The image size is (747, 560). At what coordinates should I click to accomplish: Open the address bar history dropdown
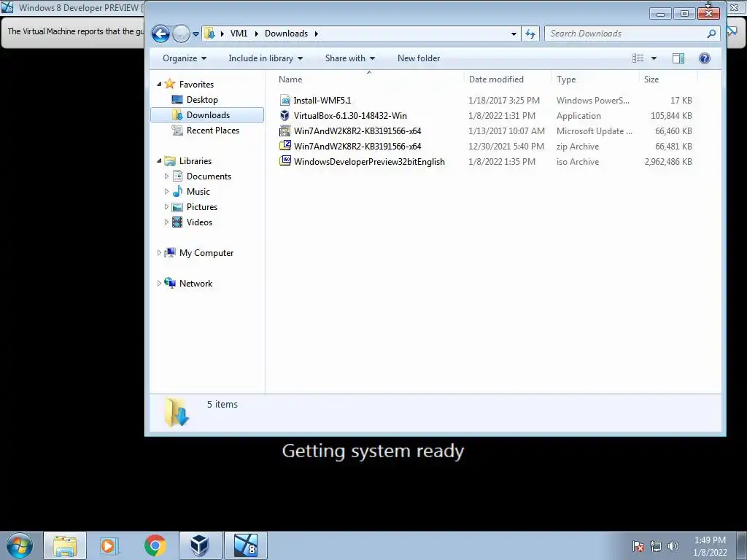pos(514,34)
